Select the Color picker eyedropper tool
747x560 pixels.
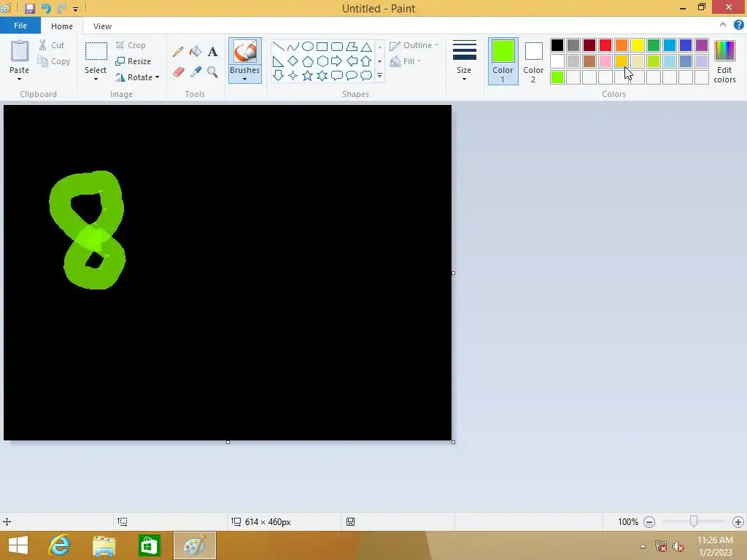[196, 72]
